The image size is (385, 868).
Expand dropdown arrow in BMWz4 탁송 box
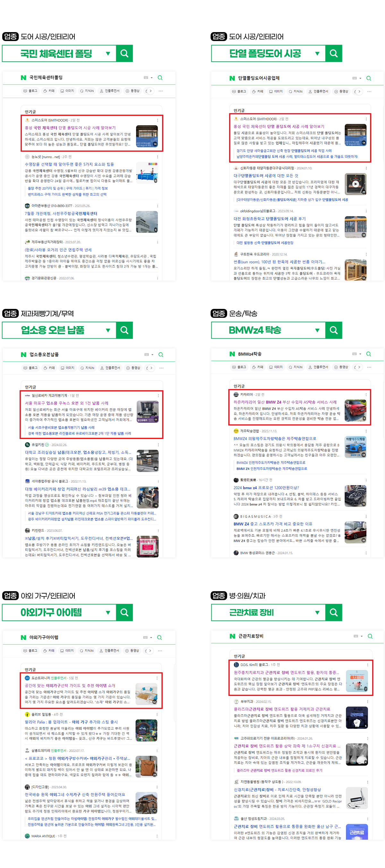(x=317, y=330)
